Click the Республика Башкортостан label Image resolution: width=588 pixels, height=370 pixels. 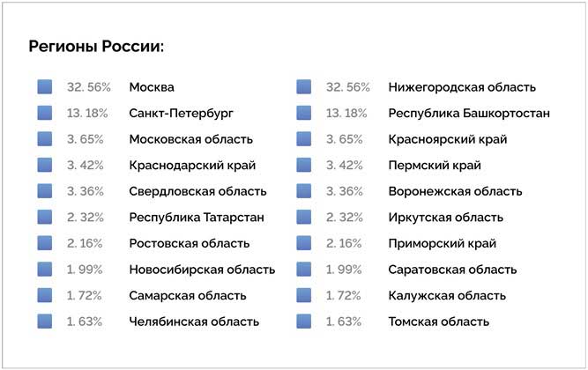tap(469, 114)
